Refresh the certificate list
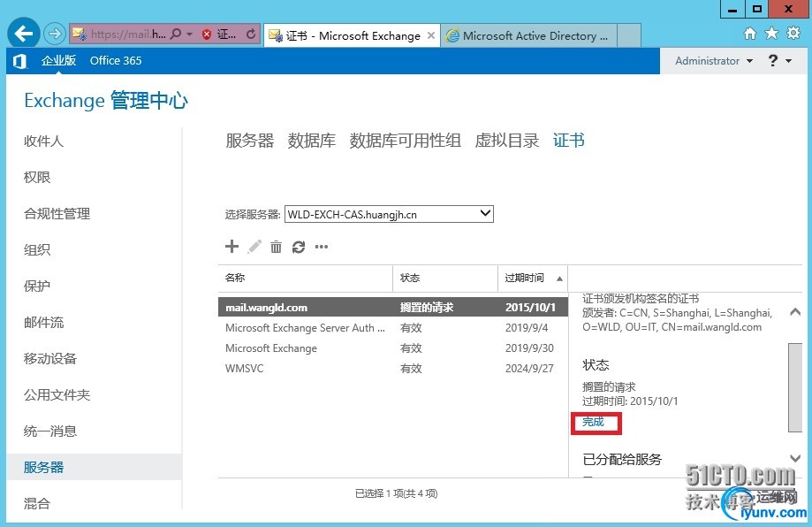 (x=299, y=247)
